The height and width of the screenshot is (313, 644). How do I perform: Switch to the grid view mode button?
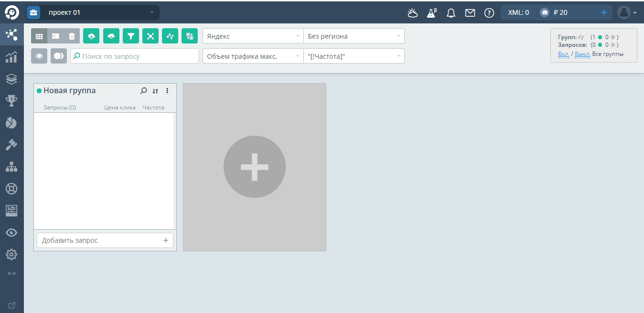(39, 36)
